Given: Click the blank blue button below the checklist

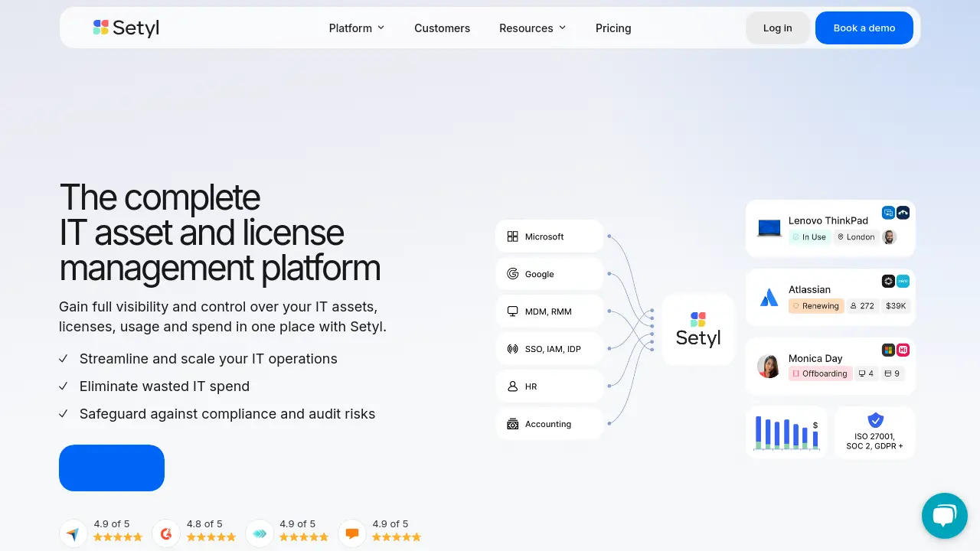Looking at the screenshot, I should [x=112, y=468].
